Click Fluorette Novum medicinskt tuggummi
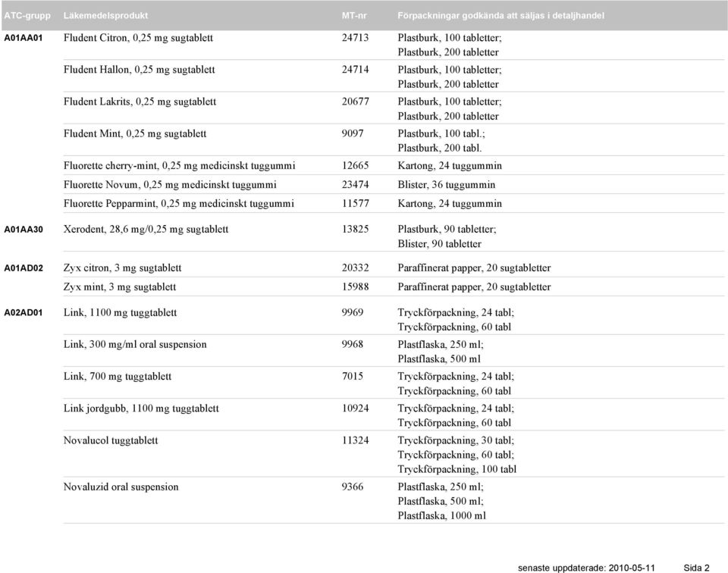Screen dimensions: 728x573 [x=170, y=185]
